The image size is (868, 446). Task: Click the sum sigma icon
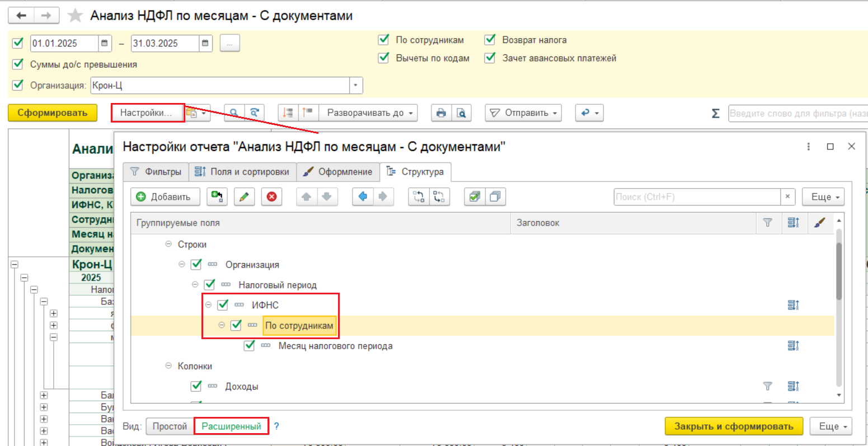click(x=715, y=114)
